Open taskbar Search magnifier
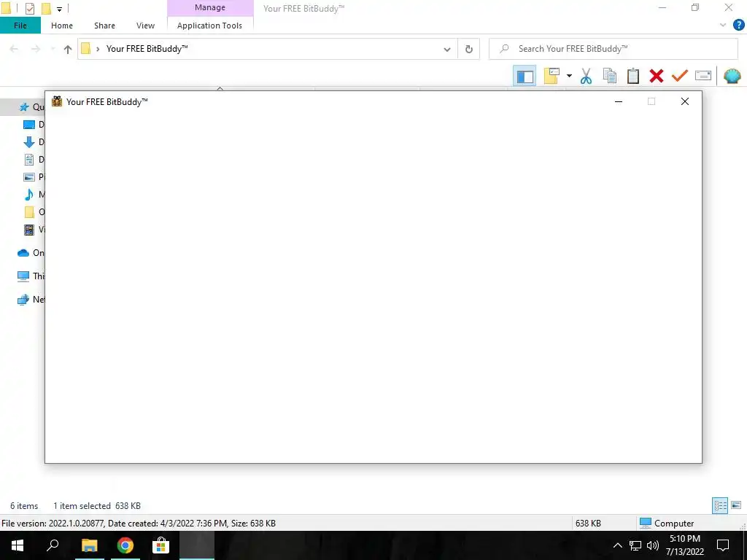 click(x=53, y=545)
